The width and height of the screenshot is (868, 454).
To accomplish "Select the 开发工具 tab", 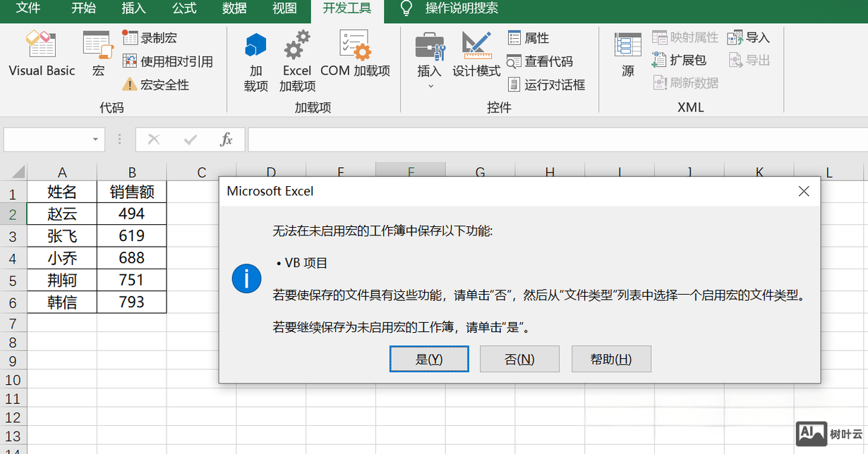I will pos(347,8).
